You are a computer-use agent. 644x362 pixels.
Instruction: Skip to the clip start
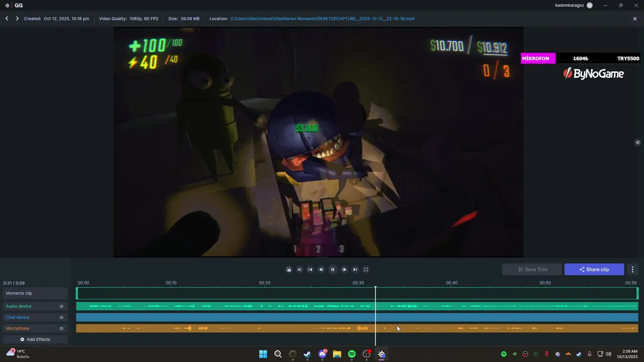click(x=310, y=269)
